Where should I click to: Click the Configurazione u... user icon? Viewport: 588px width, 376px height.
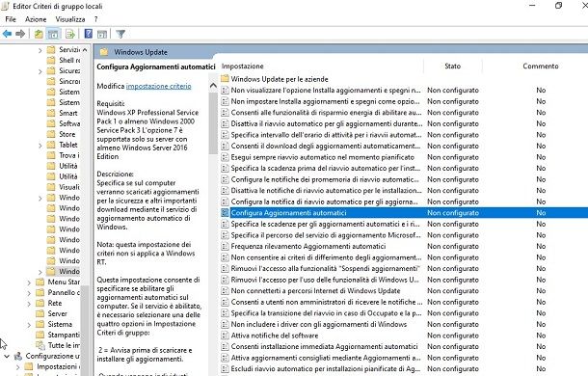18,356
